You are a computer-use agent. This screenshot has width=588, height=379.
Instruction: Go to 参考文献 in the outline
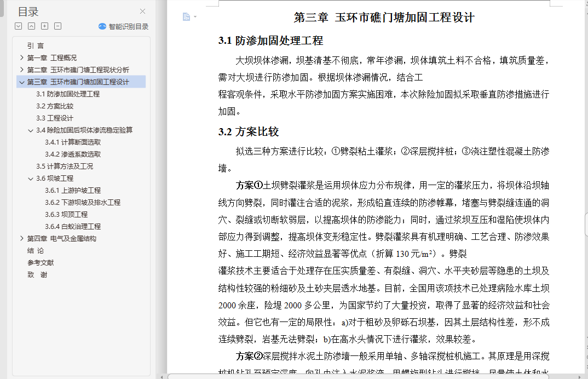41,262
